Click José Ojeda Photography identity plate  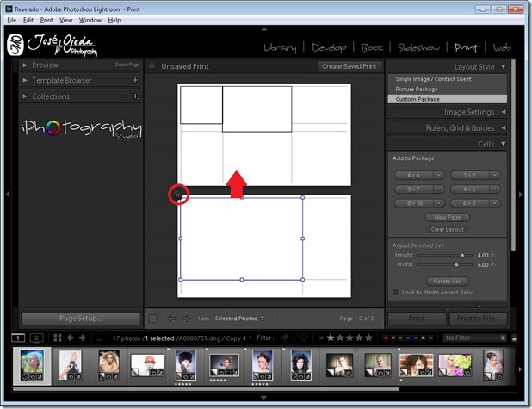pyautogui.click(x=53, y=45)
